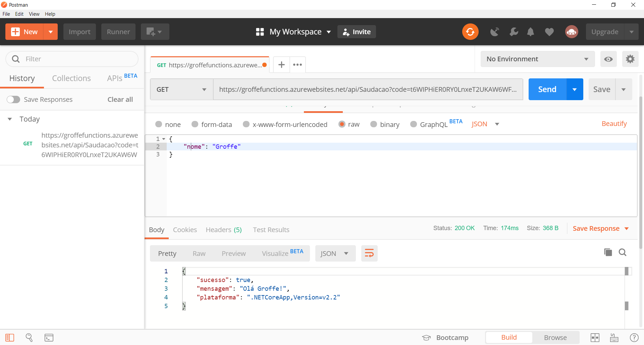Search the response with the magnifier icon
Viewport: 644px width, 345px height.
coord(623,252)
